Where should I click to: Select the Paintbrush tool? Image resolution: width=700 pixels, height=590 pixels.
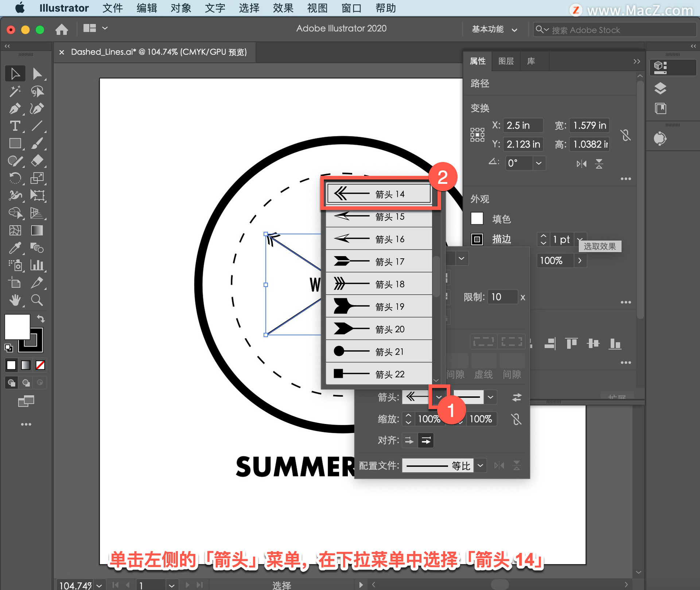tap(37, 143)
